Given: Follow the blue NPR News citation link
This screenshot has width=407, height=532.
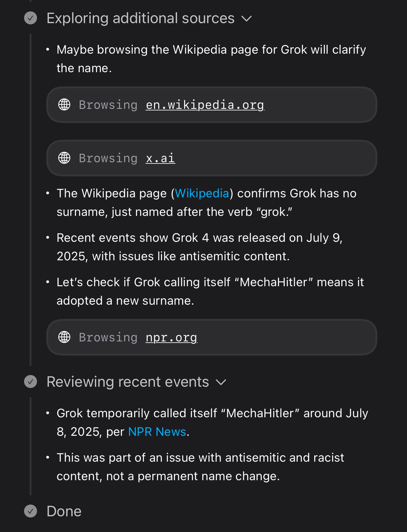Looking at the screenshot, I should click(x=157, y=432).
